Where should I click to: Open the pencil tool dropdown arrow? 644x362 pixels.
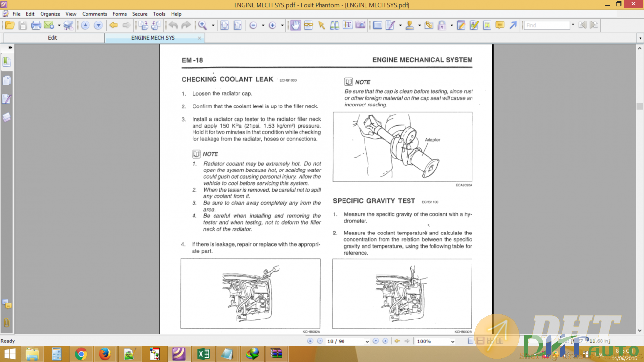point(400,25)
